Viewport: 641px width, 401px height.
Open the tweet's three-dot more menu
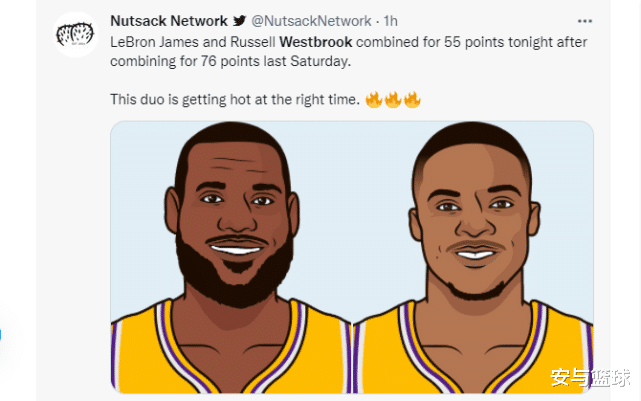point(585,21)
